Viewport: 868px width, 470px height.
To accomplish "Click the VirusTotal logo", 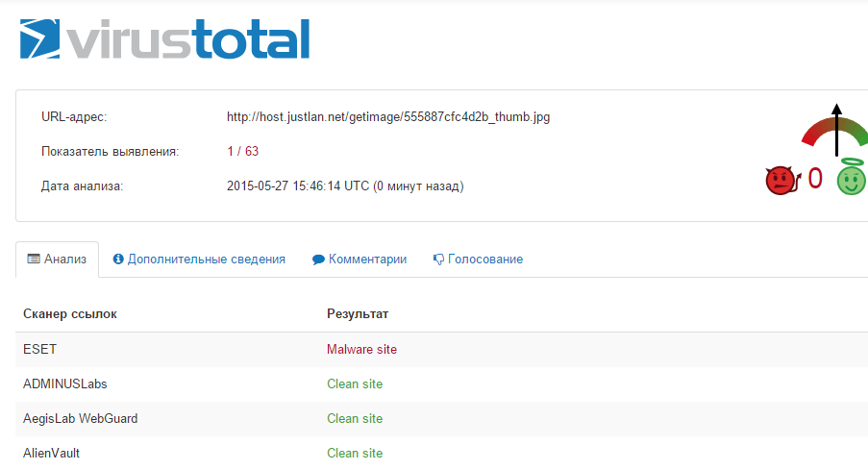I will pyautogui.click(x=164, y=38).
